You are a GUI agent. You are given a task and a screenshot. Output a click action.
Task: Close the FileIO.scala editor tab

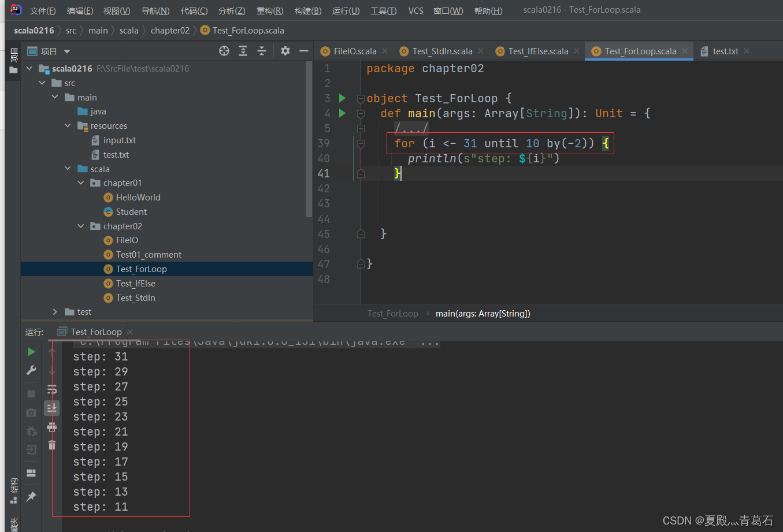point(385,51)
